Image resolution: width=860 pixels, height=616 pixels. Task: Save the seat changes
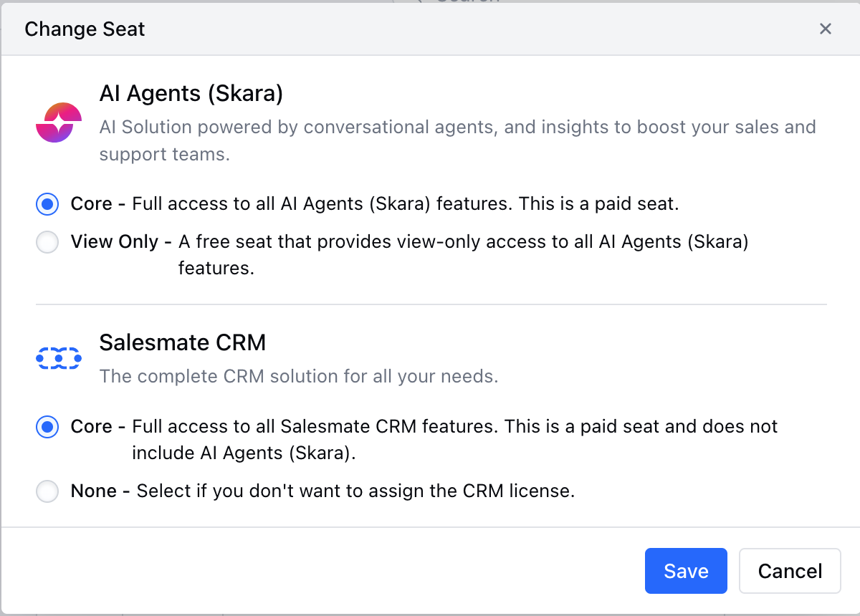coord(686,571)
